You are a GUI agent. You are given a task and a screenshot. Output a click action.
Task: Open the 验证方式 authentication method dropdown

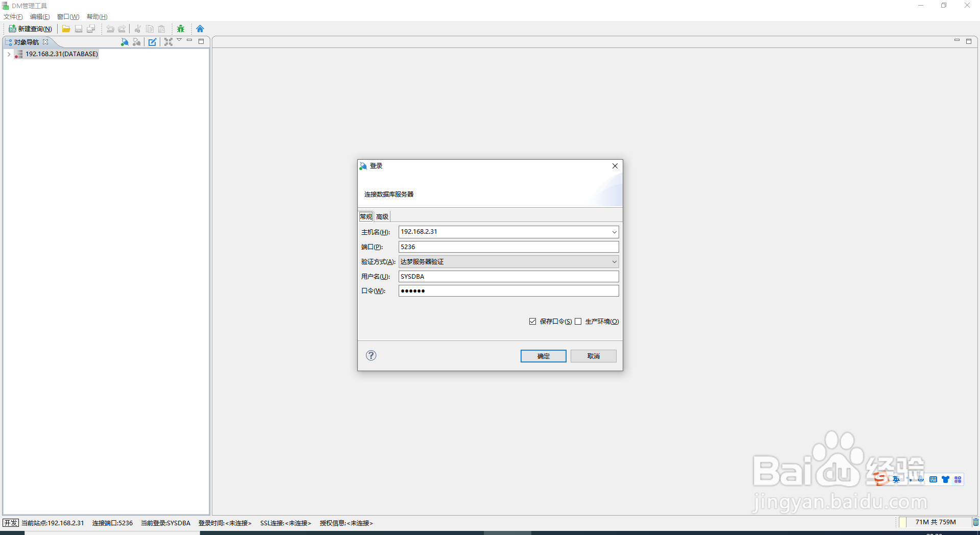click(x=508, y=261)
